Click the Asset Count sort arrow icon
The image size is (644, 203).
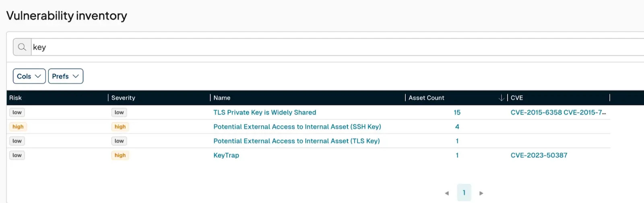(x=501, y=98)
